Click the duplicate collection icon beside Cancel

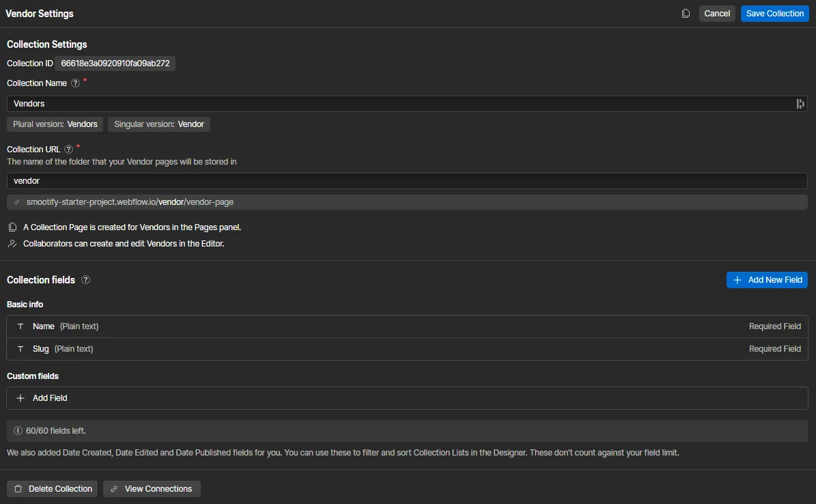pos(686,14)
